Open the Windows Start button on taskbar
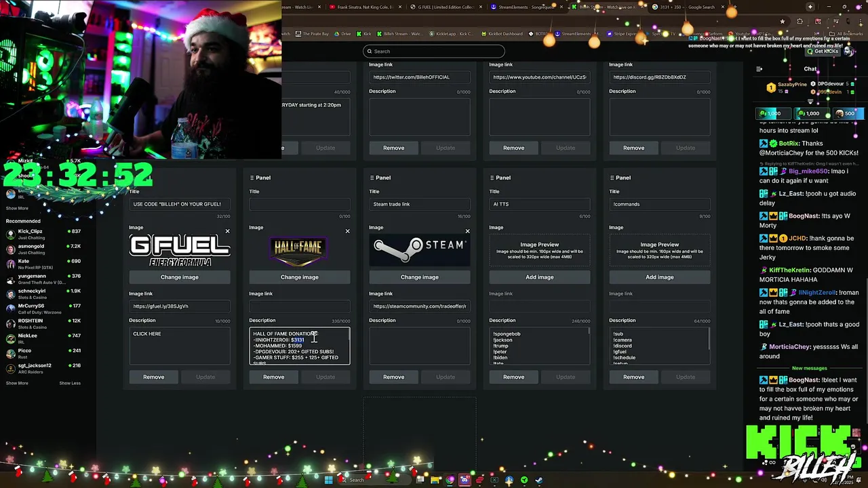Screen dimensions: 868x488 click(x=329, y=480)
